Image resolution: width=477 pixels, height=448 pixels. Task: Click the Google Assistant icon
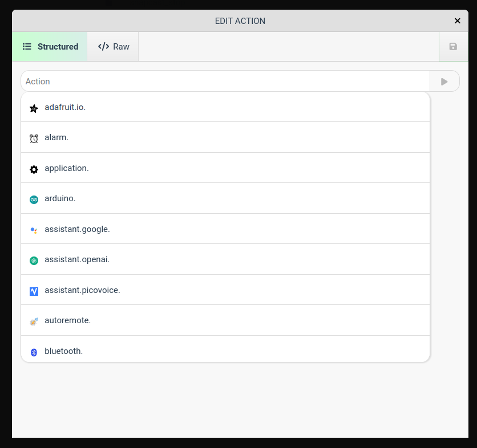(x=34, y=230)
